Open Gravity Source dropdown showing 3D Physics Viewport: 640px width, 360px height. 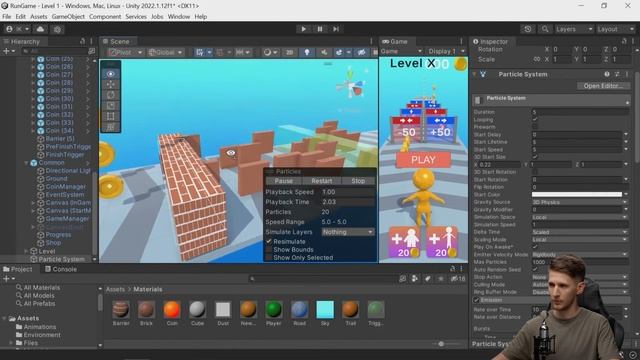pos(579,202)
